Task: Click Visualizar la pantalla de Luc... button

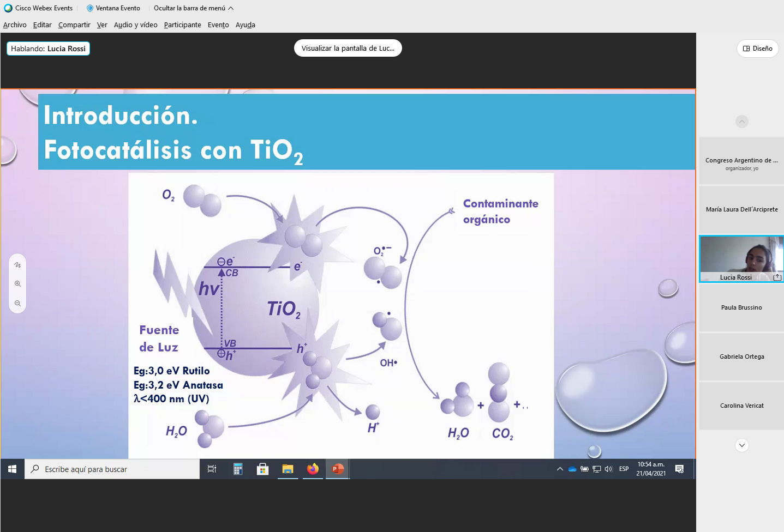Action: (348, 48)
